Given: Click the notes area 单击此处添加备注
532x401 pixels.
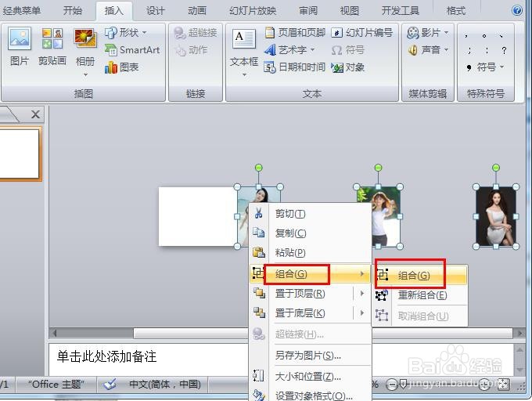Looking at the screenshot, I should click(106, 356).
